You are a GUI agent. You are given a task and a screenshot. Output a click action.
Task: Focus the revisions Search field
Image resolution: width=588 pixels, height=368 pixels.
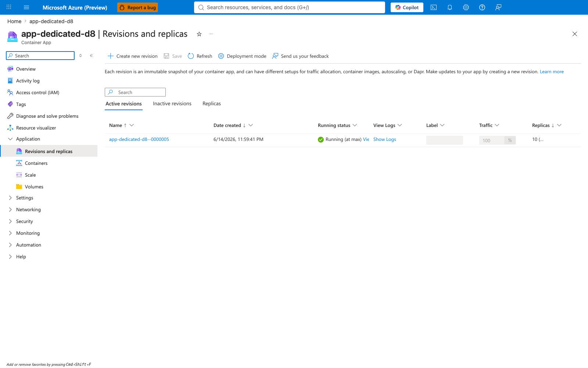[135, 92]
